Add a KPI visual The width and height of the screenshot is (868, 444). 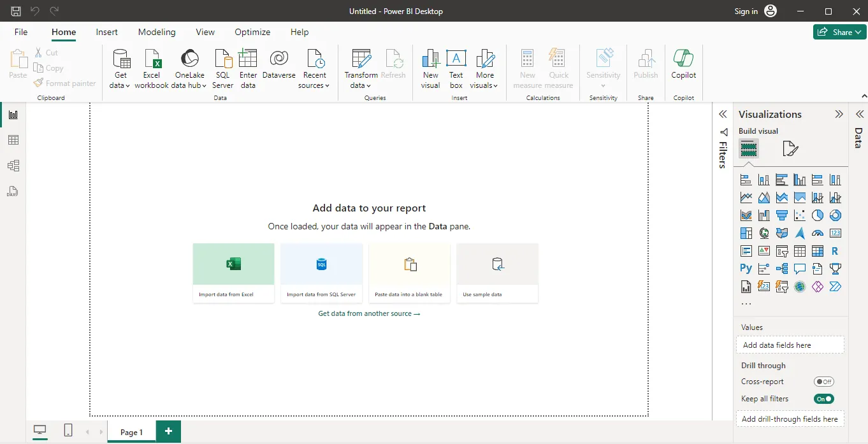763,252
